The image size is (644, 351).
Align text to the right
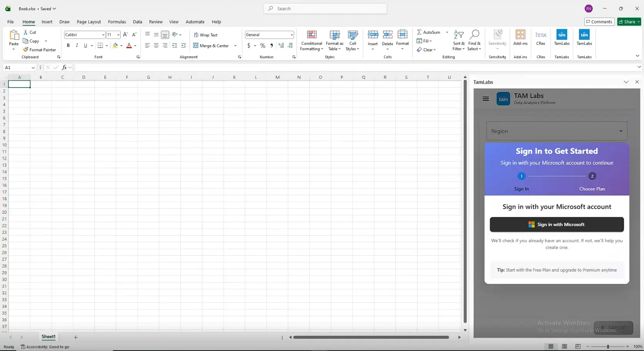(165, 46)
